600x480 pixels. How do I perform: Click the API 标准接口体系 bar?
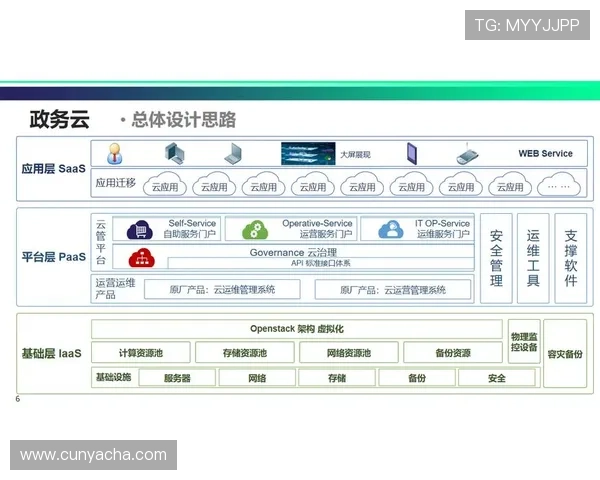[x=321, y=263]
